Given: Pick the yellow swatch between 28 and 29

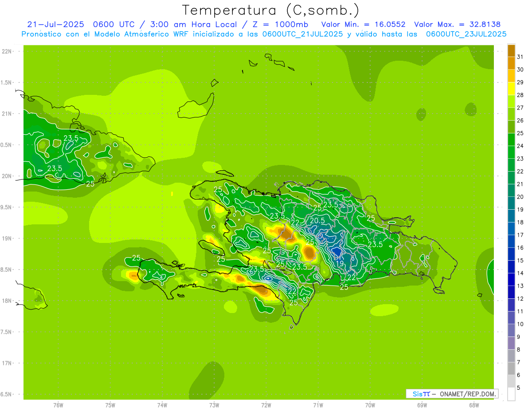Looking at the screenshot, I should pyautogui.click(x=511, y=89).
